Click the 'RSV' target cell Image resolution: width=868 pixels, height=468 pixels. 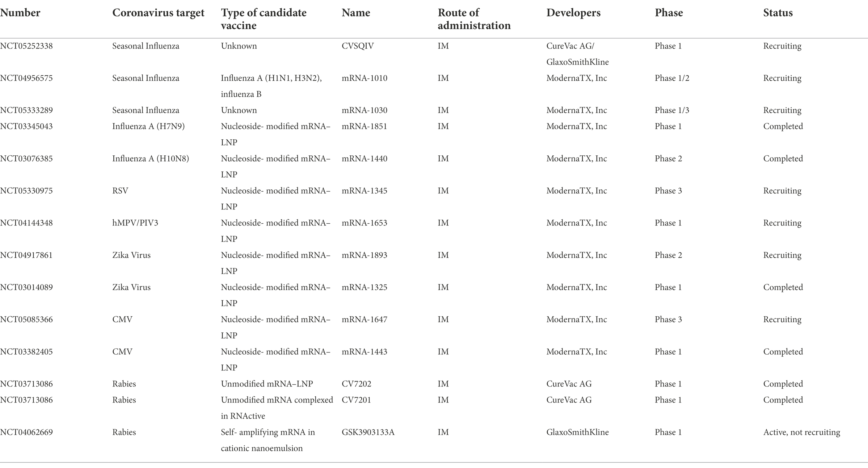(120, 191)
